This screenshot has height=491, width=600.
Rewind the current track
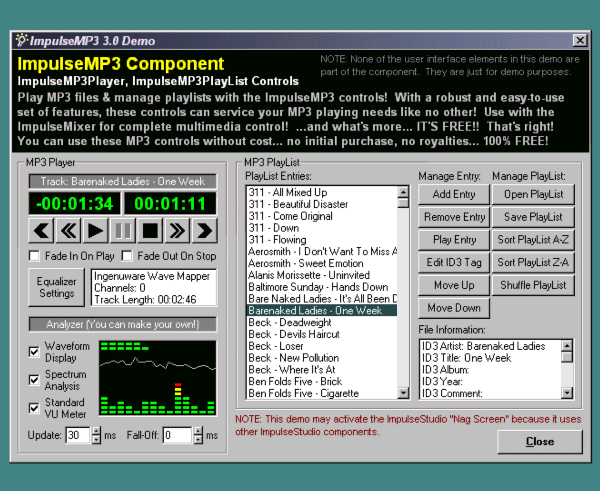point(68,231)
